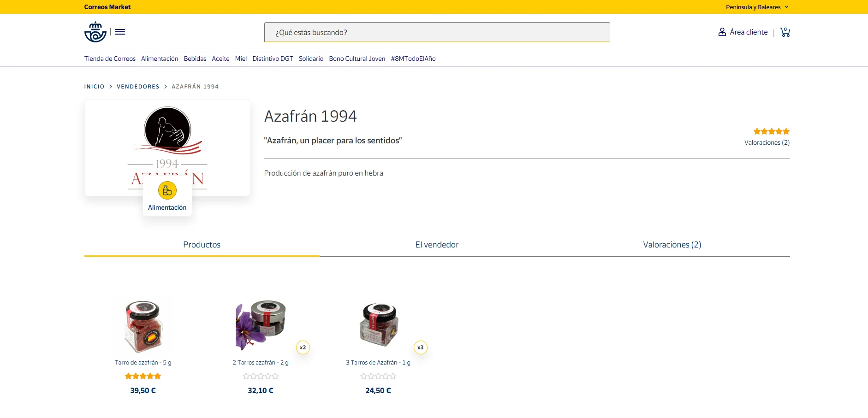
Task: Click the 3 Tarros de Azafrán product image
Action: 378,325
